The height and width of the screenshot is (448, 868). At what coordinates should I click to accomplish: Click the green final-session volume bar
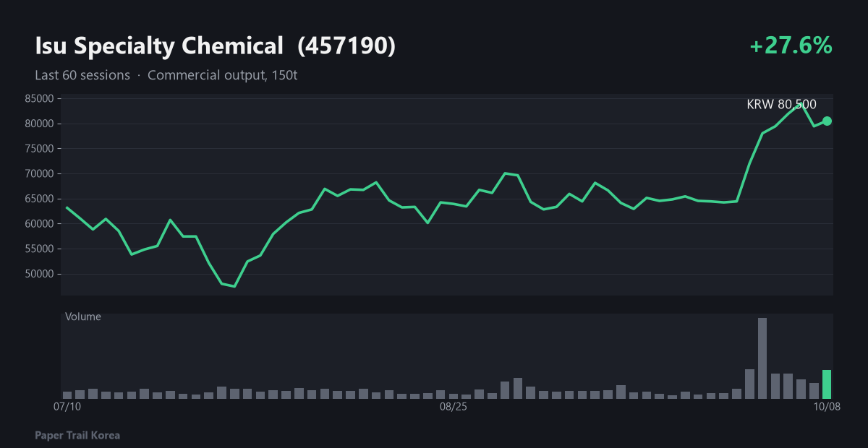coord(827,384)
